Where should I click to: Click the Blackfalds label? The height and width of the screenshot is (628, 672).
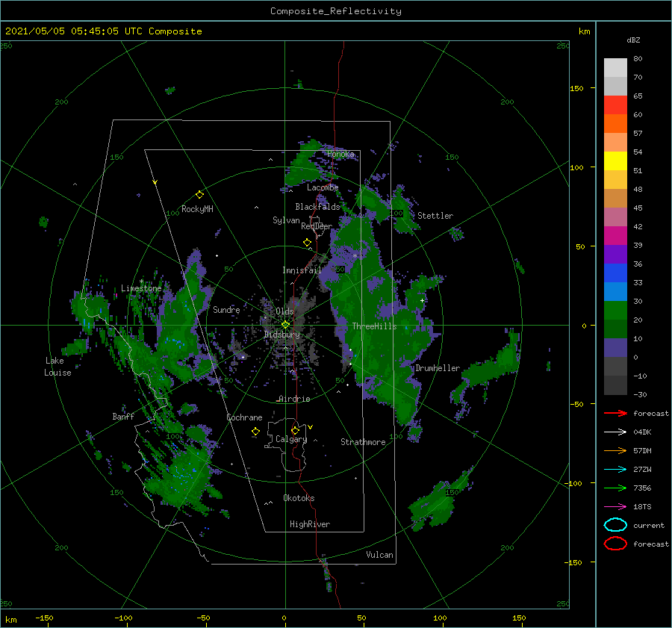pyautogui.click(x=317, y=207)
